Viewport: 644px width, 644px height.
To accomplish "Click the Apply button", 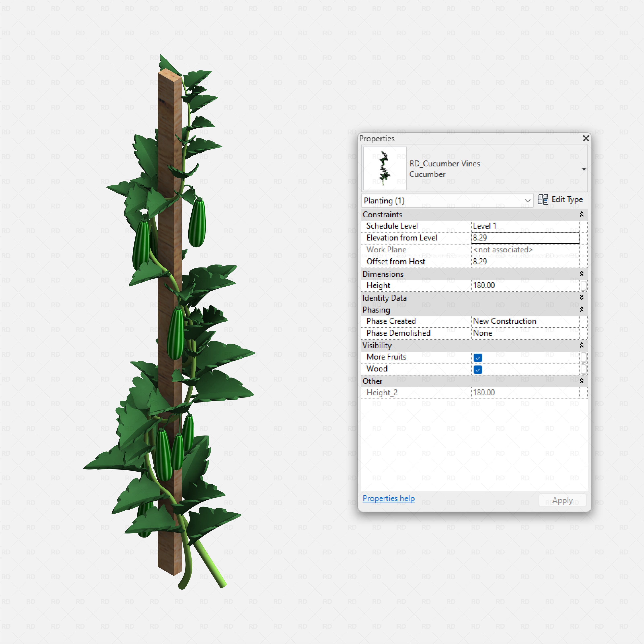I will [562, 500].
